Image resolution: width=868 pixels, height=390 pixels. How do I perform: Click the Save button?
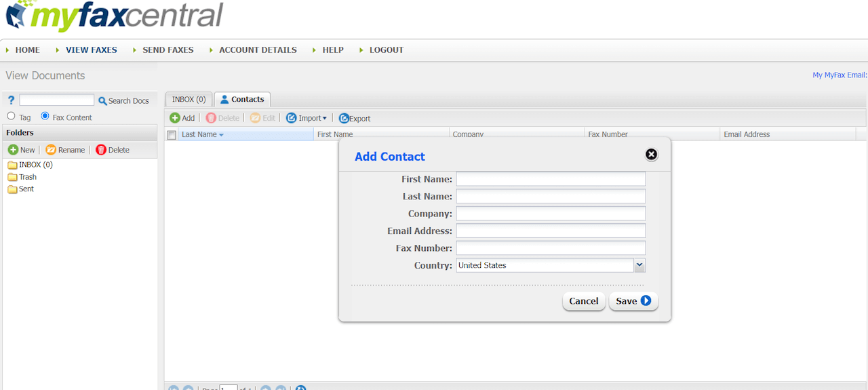(x=633, y=301)
